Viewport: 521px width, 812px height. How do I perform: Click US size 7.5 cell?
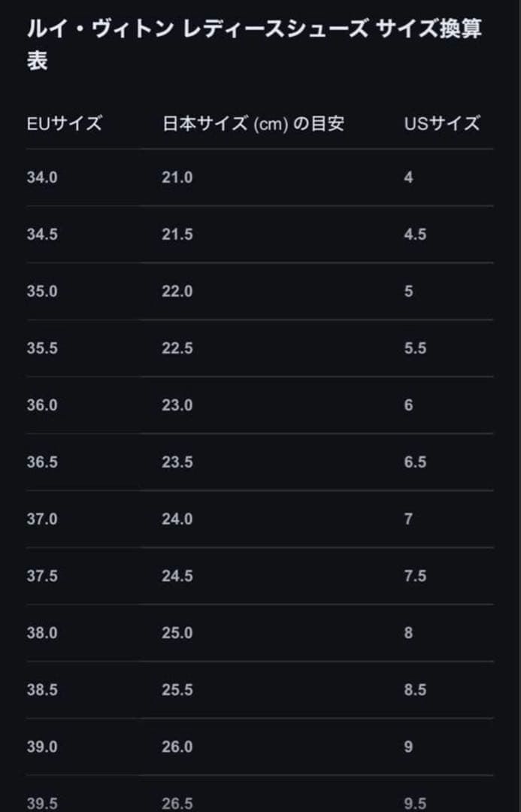(x=415, y=576)
